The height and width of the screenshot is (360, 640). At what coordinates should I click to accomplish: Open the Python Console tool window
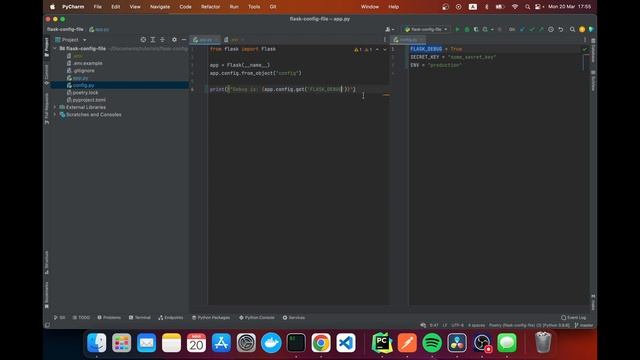click(x=257, y=318)
